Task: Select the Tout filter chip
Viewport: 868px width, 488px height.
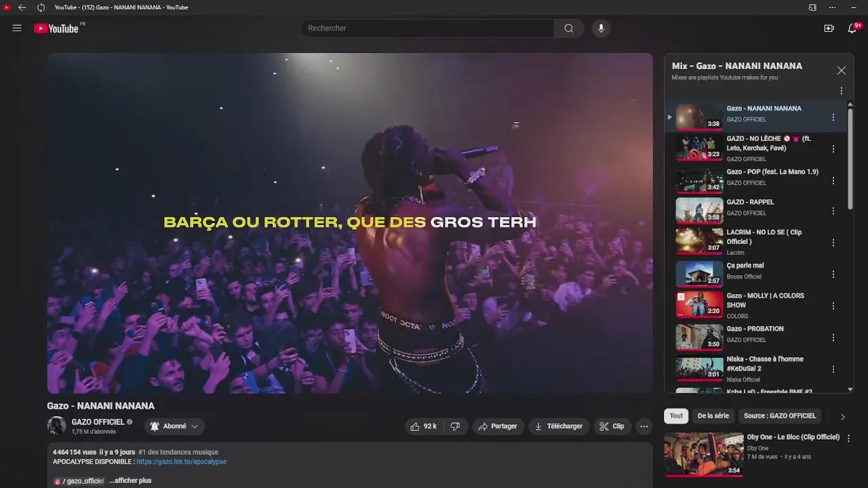Action: tap(676, 416)
